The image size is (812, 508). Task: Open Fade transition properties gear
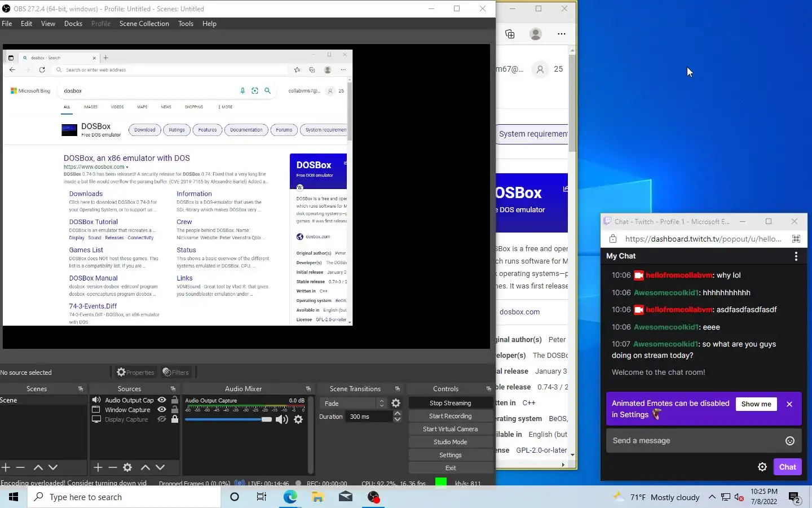pyautogui.click(x=396, y=403)
